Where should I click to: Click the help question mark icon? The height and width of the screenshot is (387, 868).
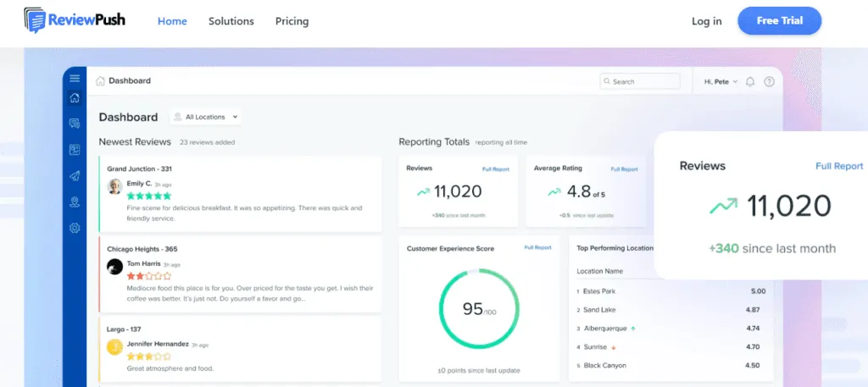tap(770, 82)
